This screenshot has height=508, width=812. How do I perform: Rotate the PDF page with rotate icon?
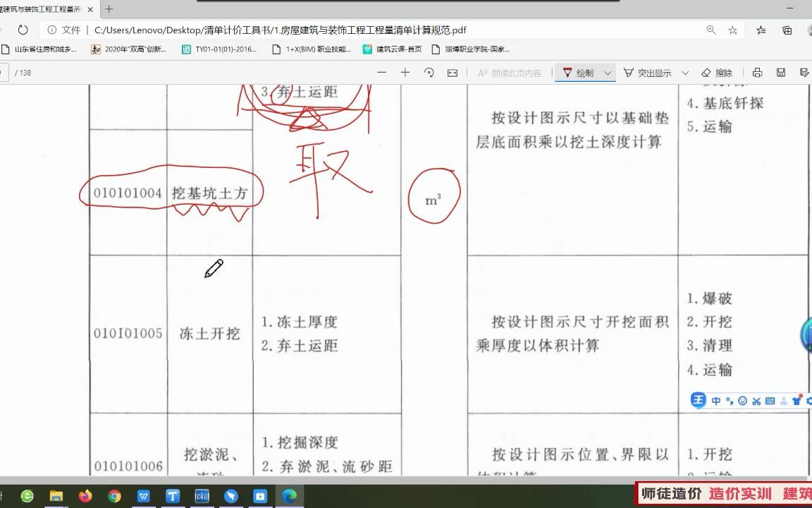427,72
